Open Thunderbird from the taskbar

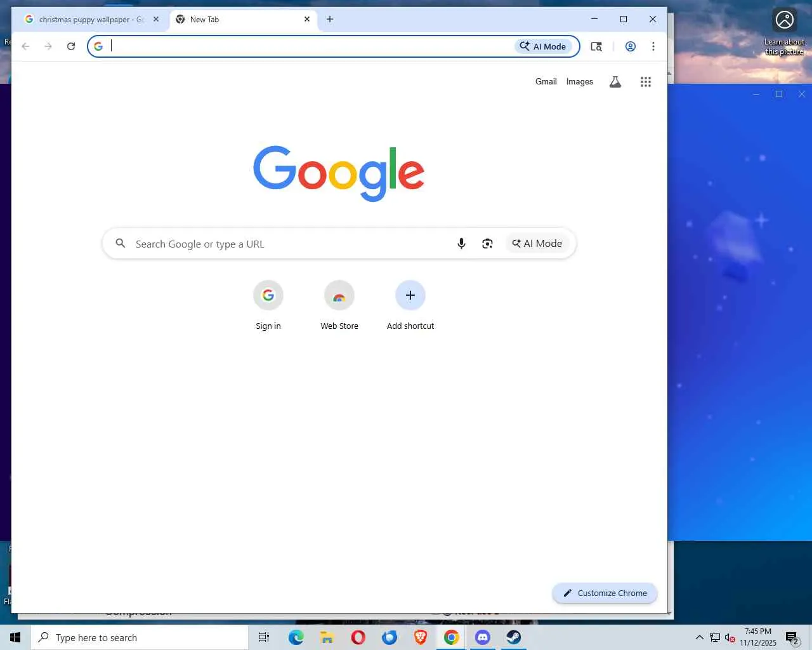[x=389, y=637]
